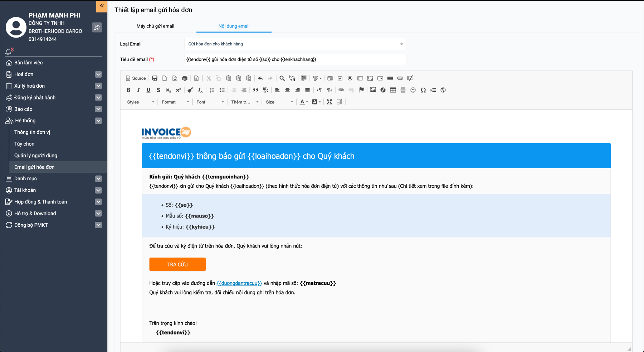Open the Thêm tr... dropdown

point(245,102)
